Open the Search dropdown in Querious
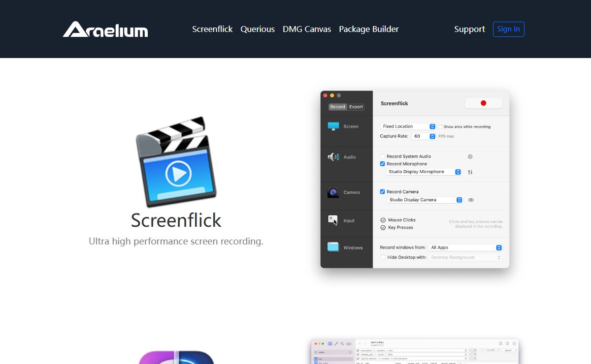591x364 pixels. 509,351
